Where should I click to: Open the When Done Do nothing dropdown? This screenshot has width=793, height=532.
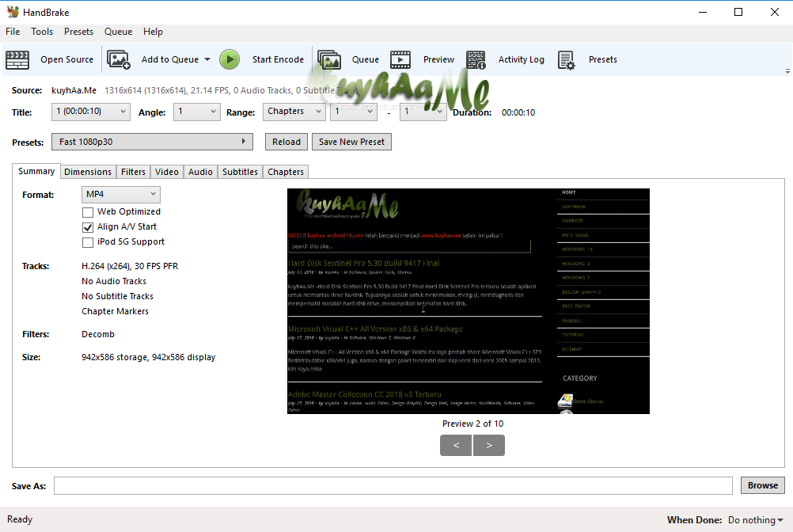[756, 520]
